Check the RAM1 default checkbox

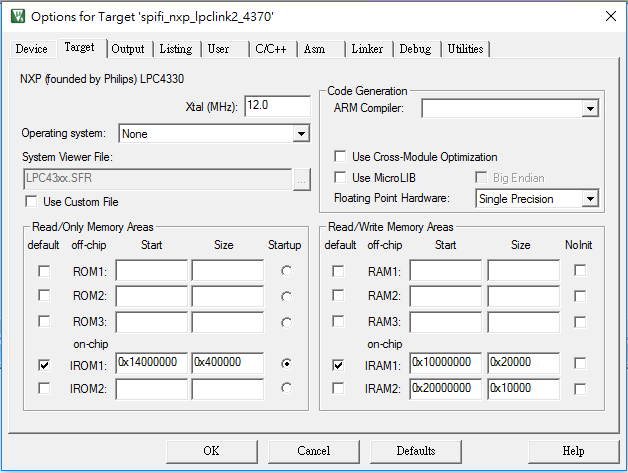pos(338,271)
